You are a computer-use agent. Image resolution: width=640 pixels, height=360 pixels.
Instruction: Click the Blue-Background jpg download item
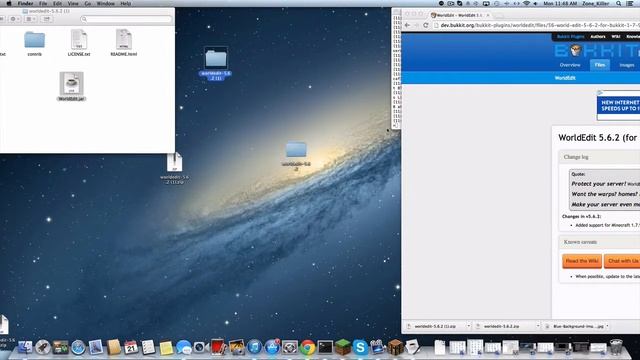[576, 326]
